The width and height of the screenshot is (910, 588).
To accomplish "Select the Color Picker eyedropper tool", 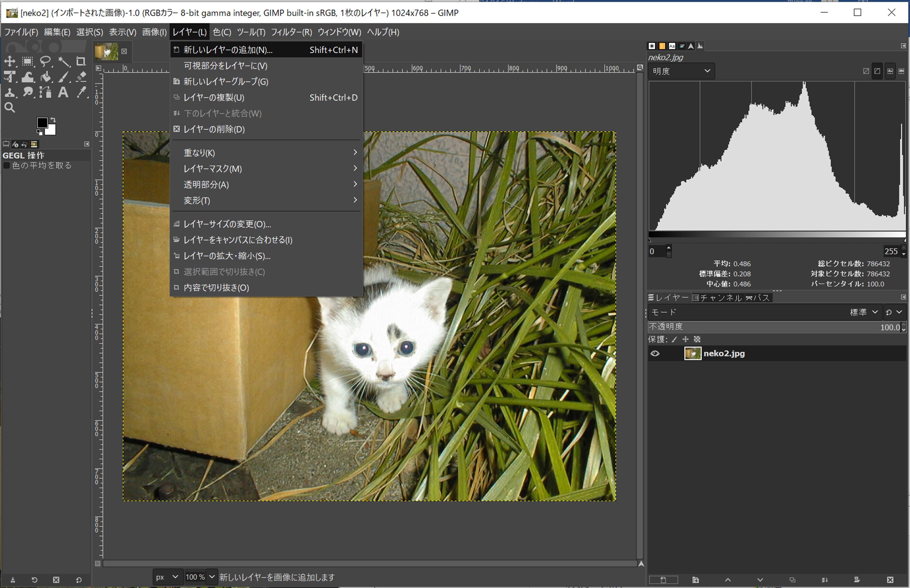I will [x=81, y=92].
